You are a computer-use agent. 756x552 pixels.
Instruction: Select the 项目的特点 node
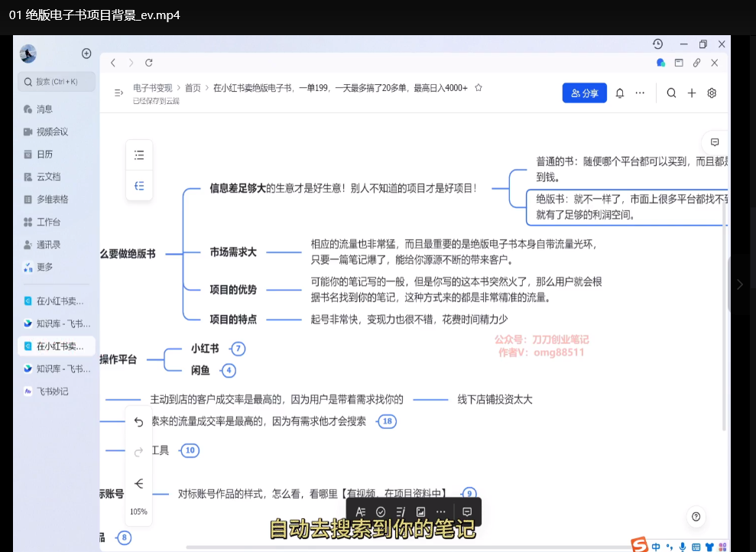coord(233,319)
